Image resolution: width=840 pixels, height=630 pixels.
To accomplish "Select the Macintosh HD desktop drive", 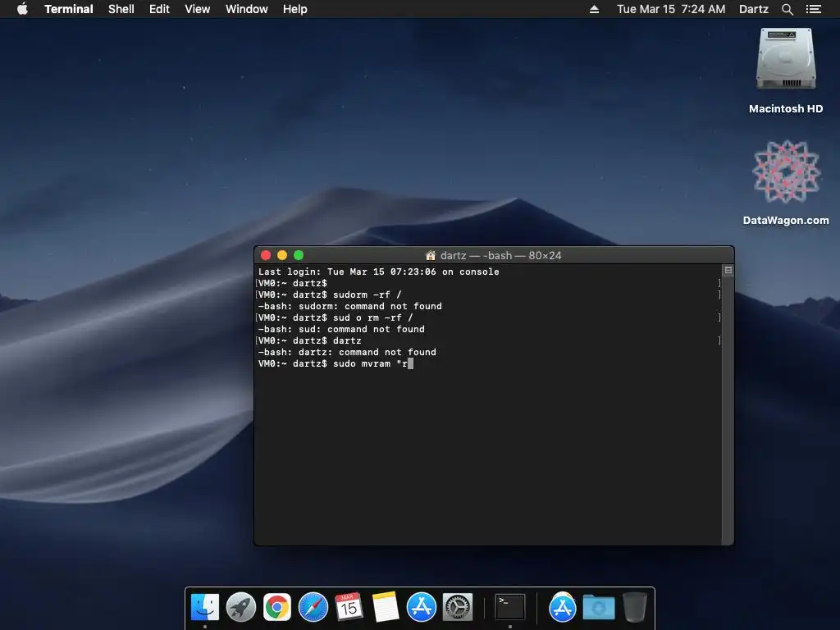I will pos(786,59).
